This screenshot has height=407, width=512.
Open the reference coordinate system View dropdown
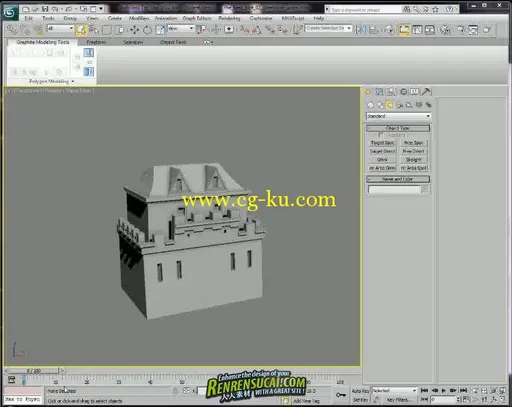click(x=181, y=29)
